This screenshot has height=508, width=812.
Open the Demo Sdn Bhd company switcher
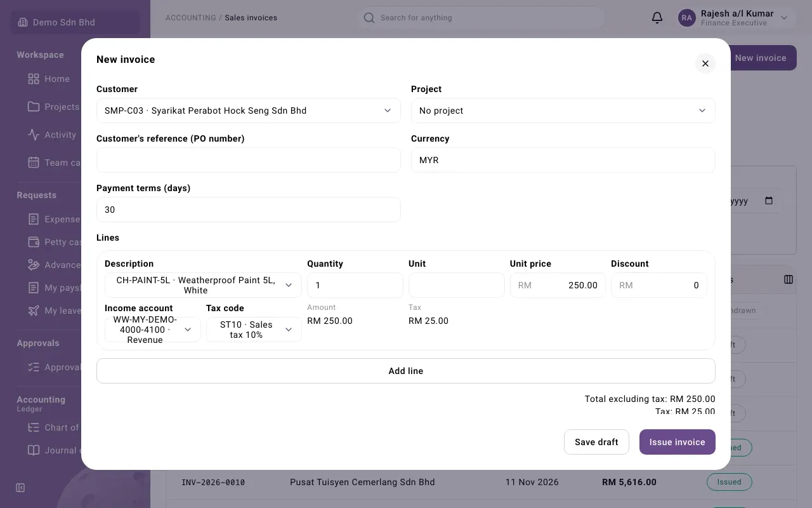(x=75, y=22)
